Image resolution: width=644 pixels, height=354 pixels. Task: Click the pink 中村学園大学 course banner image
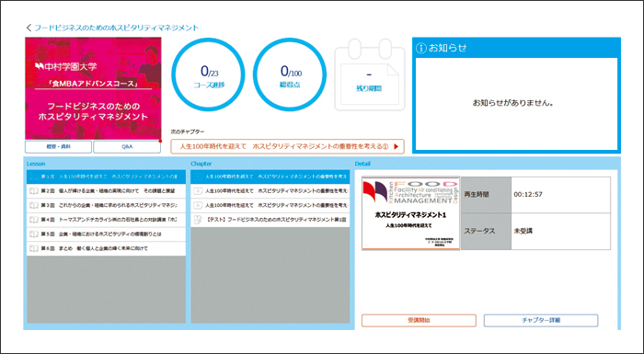click(x=93, y=88)
